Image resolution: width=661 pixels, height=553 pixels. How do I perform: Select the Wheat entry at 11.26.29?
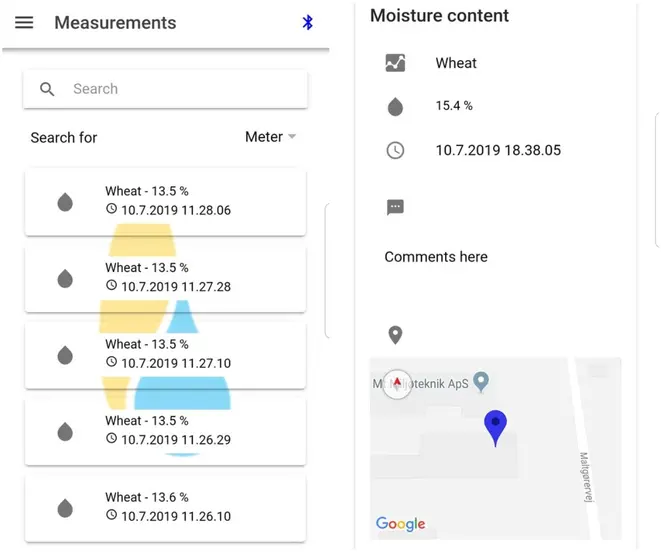pos(165,431)
